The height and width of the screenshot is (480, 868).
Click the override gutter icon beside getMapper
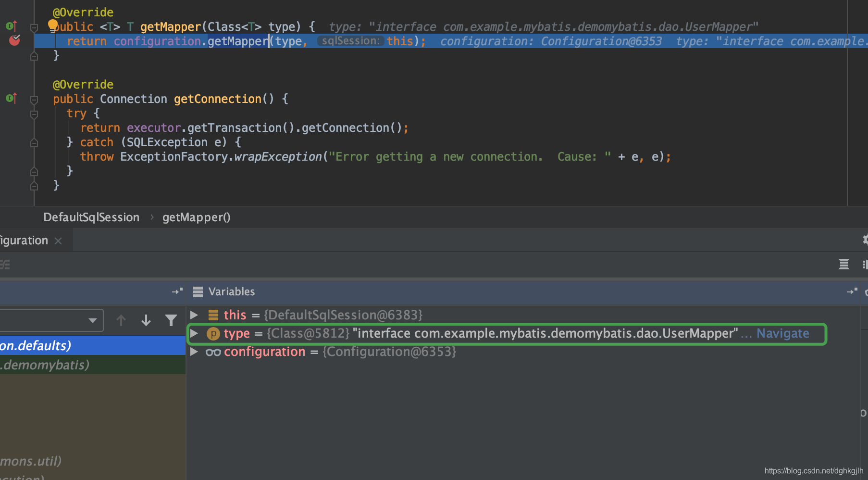(x=11, y=26)
